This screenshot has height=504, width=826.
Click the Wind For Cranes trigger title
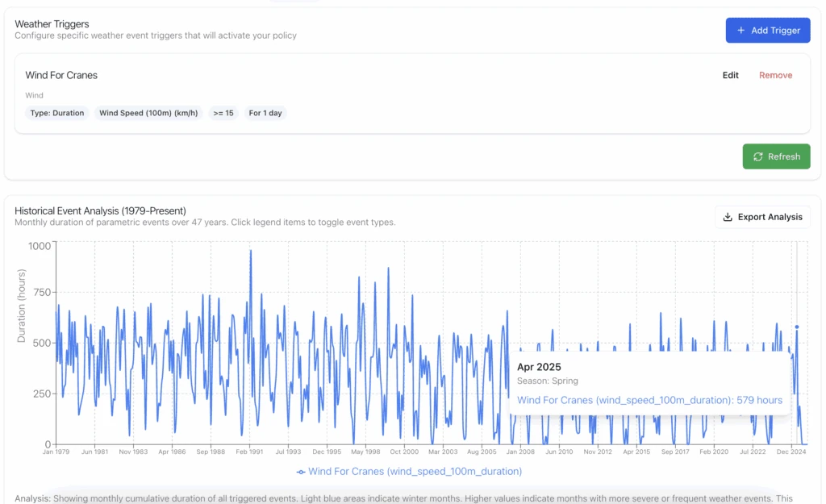(61, 75)
